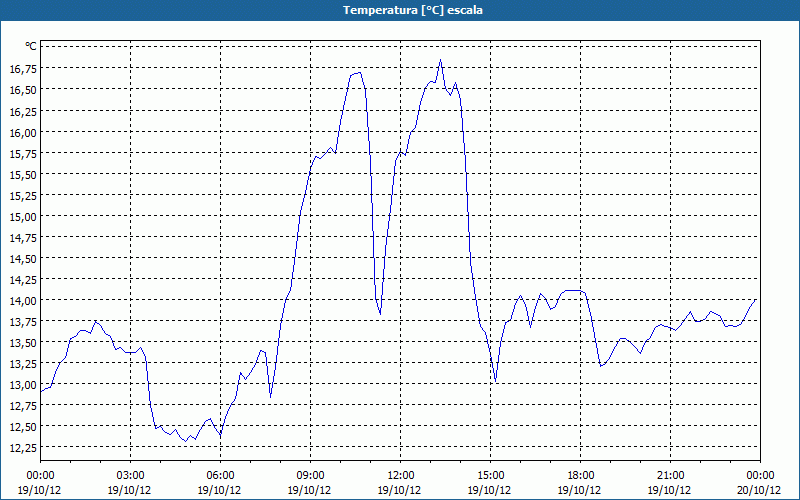Screen dimensions: 800x500
Task: Select the 13,25 temperature label
Action: pos(23,363)
